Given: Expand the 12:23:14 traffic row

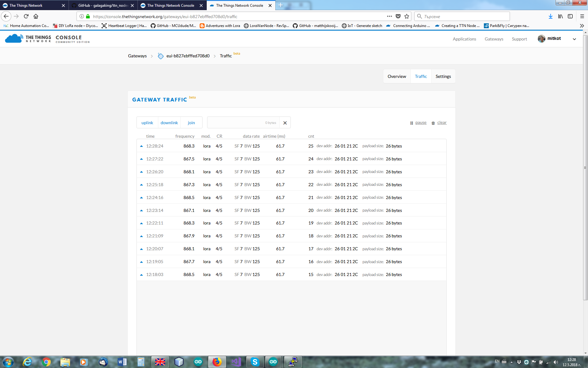Looking at the screenshot, I should [291, 210].
